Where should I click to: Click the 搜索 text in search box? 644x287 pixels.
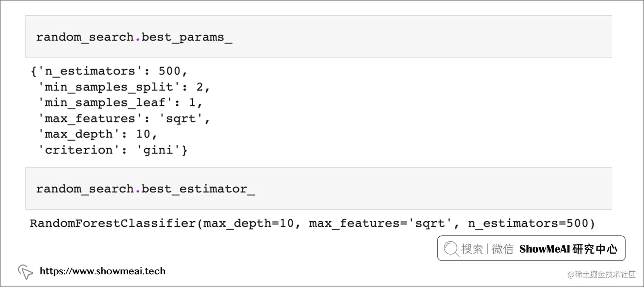[472, 249]
